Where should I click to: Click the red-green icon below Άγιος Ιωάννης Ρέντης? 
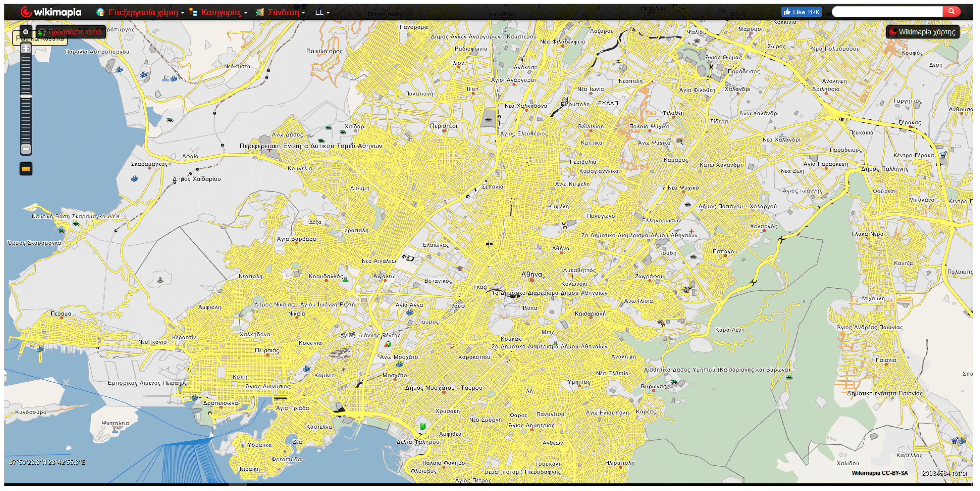pos(388,344)
